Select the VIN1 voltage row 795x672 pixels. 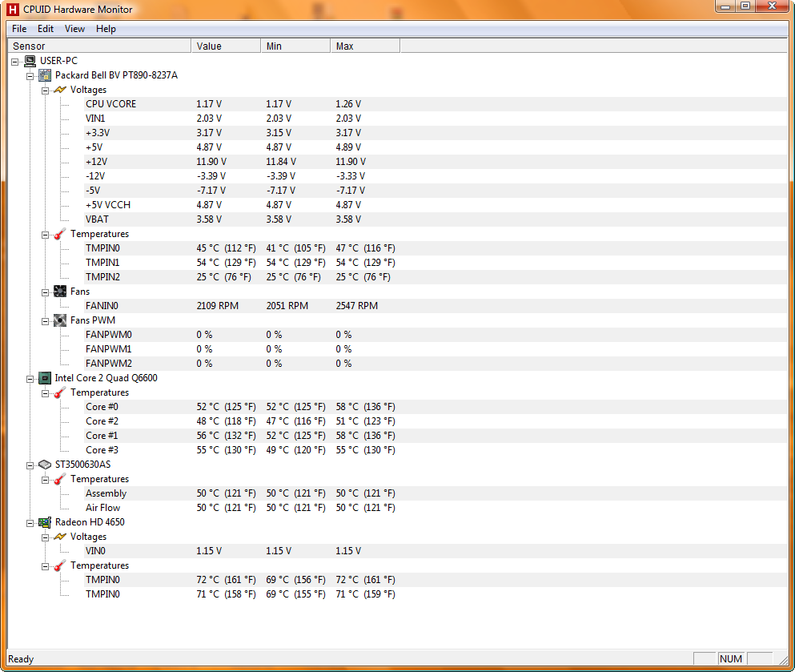[x=436, y=119]
